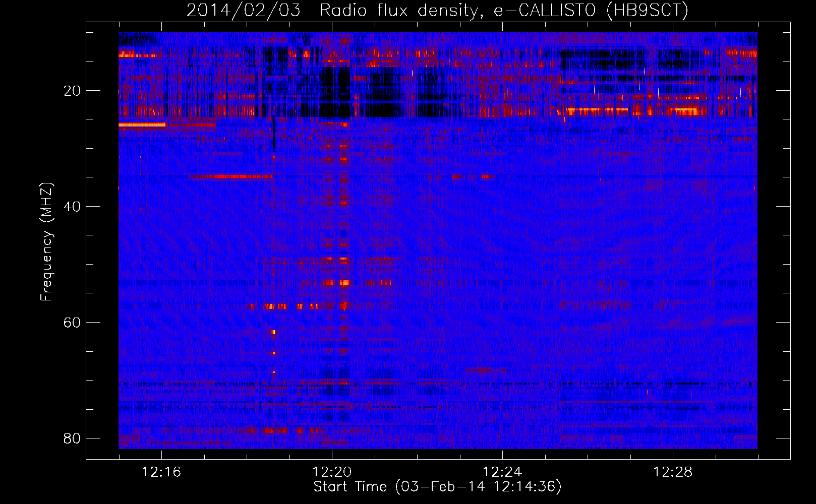This screenshot has height=504, width=816.
Task: Click the 12:28 time axis label
Action: click(x=673, y=472)
